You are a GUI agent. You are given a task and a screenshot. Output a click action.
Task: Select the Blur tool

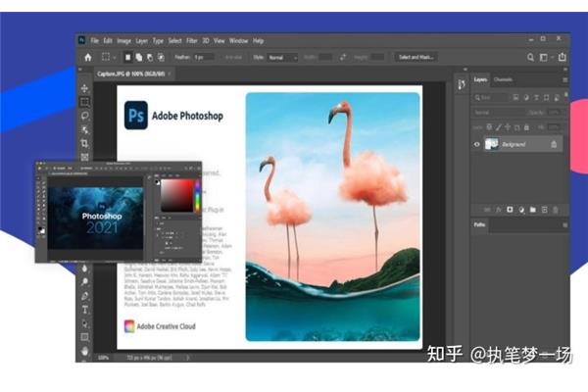coord(84,268)
